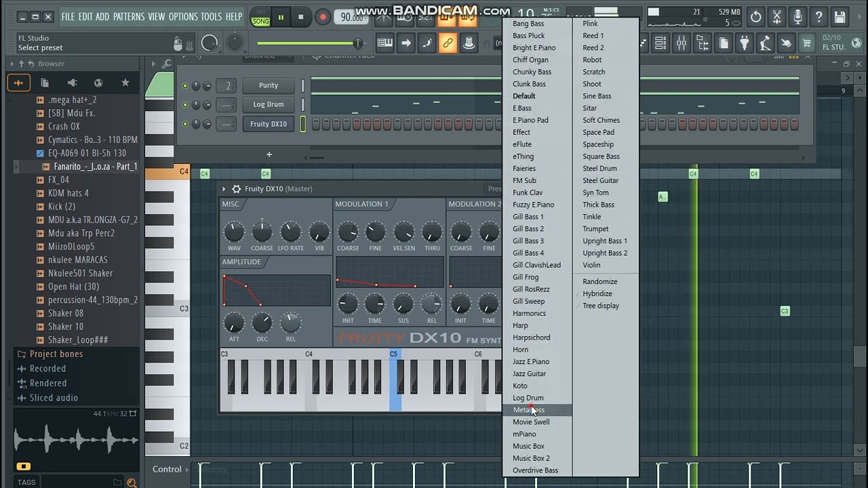Select the files icon tab in Browser
The width and height of the screenshot is (868, 488).
(x=45, y=83)
